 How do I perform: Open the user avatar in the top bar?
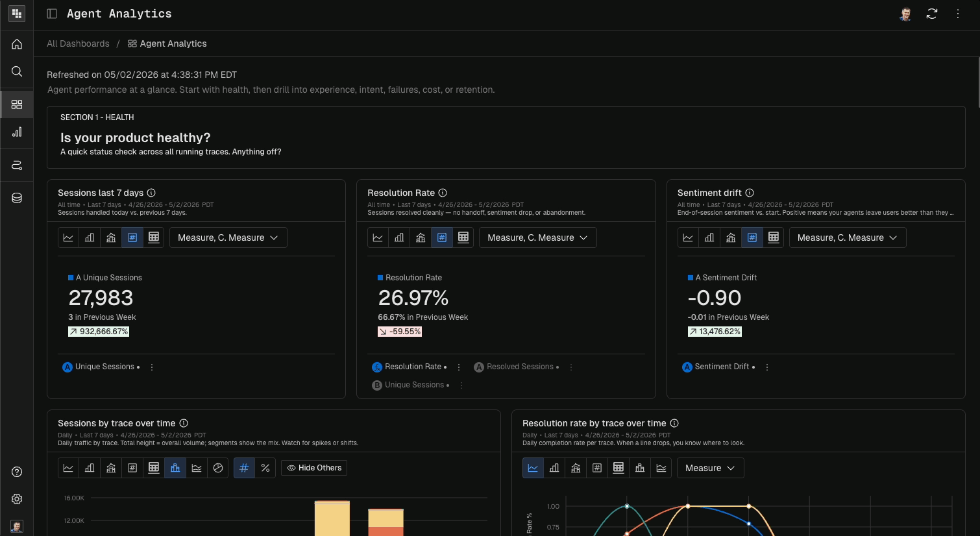tap(906, 14)
